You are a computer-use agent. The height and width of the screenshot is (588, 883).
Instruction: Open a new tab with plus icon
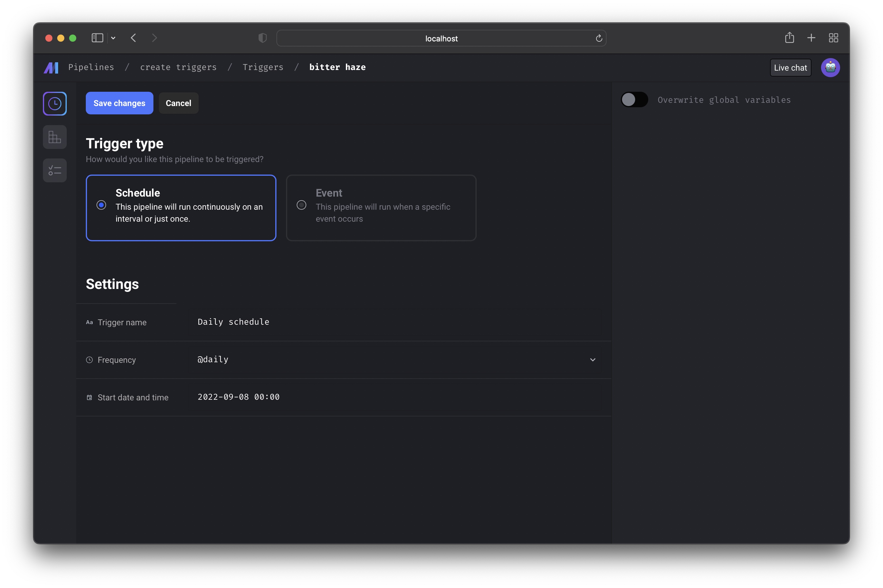tap(811, 38)
